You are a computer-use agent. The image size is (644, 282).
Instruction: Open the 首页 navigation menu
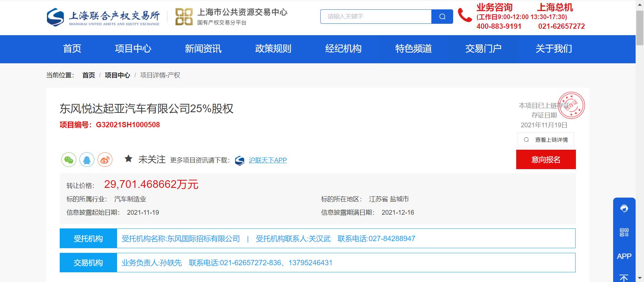[x=72, y=49]
